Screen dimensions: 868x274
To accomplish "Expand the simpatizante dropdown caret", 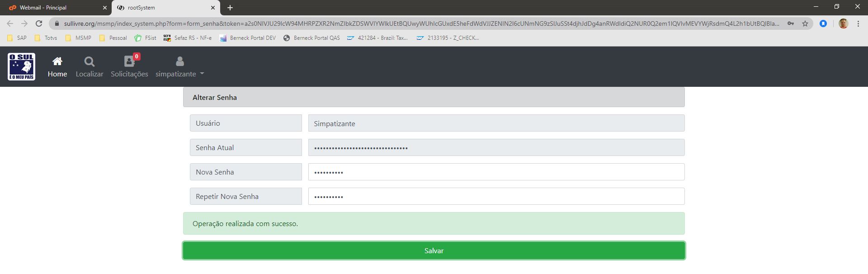I will [202, 74].
